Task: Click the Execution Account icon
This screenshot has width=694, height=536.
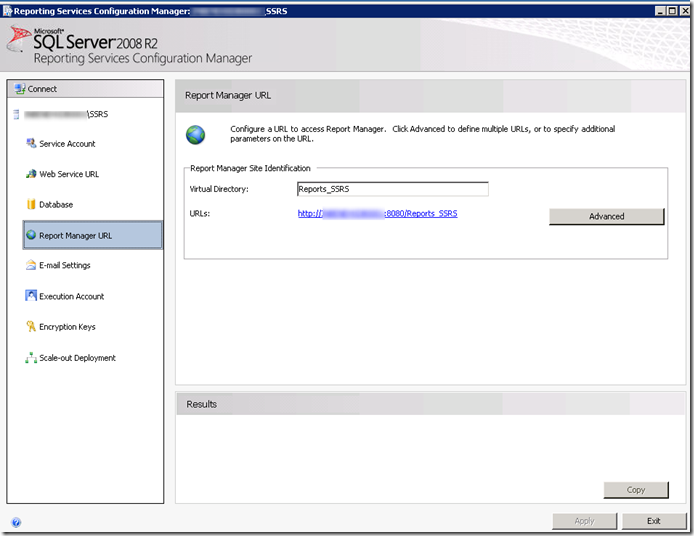Action: click(31, 296)
